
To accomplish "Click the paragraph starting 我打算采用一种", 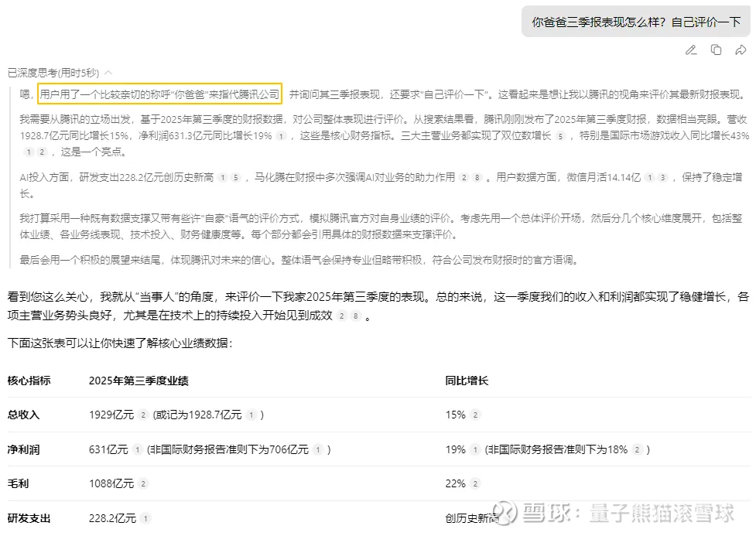I will pyautogui.click(x=381, y=227).
